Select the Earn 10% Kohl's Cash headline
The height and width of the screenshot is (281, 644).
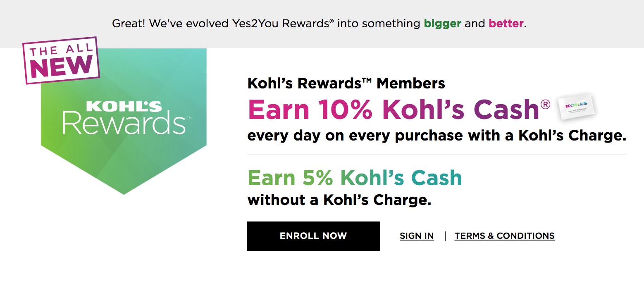393,110
